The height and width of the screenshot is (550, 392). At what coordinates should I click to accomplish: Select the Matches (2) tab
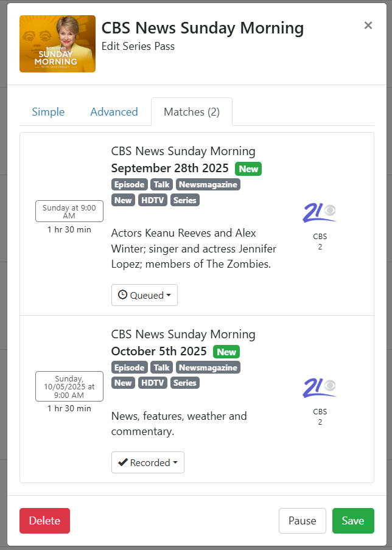[192, 112]
